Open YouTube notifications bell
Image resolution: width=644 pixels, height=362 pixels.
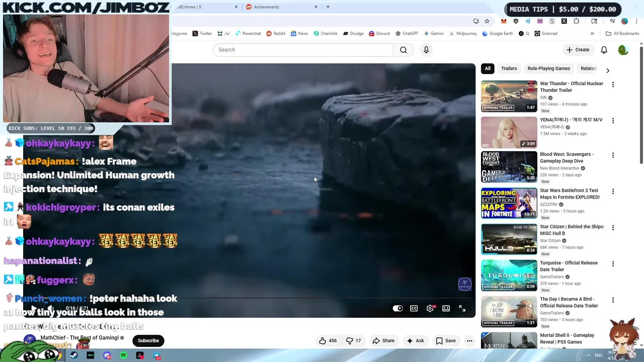[604, 50]
